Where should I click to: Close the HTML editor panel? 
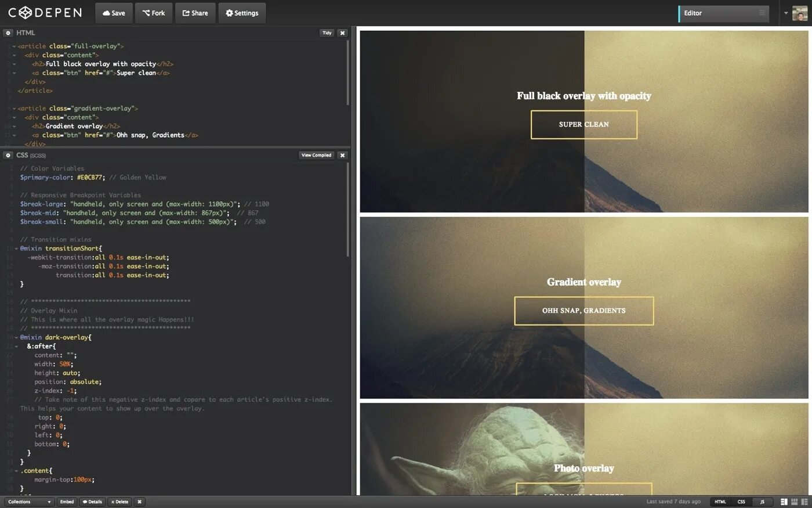tap(342, 33)
